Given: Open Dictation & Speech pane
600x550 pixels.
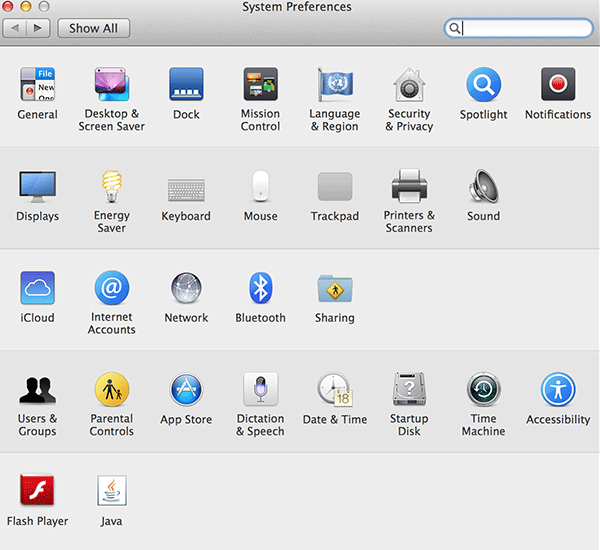Looking at the screenshot, I should point(260,391).
